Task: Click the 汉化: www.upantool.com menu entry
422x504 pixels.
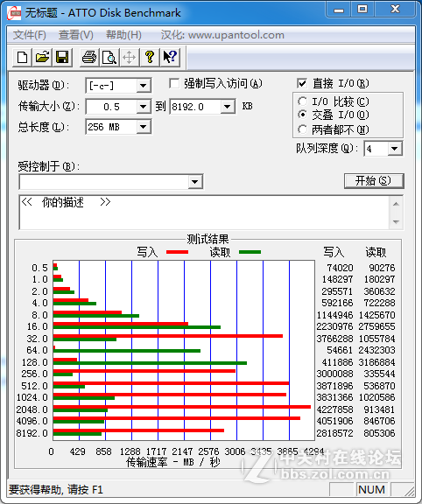Action: [222, 35]
